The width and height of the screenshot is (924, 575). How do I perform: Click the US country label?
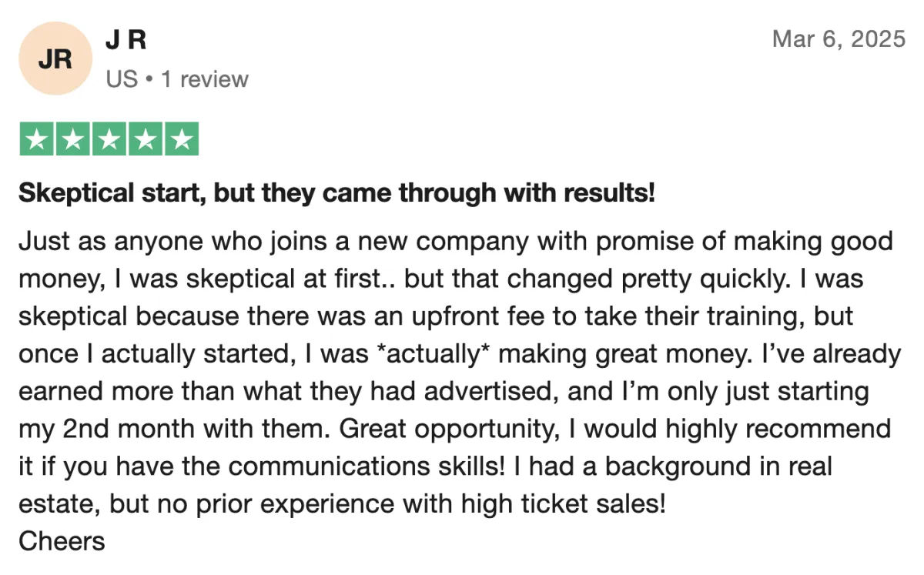pos(122,79)
